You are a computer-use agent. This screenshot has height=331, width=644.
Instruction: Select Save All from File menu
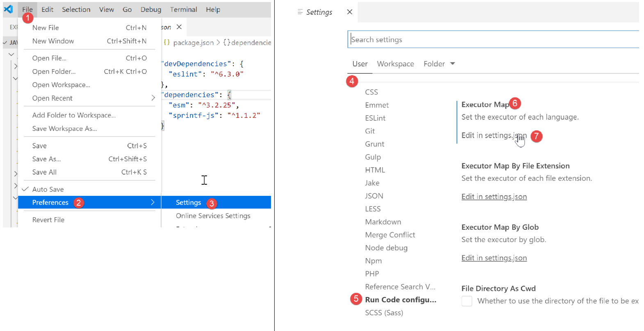[x=44, y=172]
